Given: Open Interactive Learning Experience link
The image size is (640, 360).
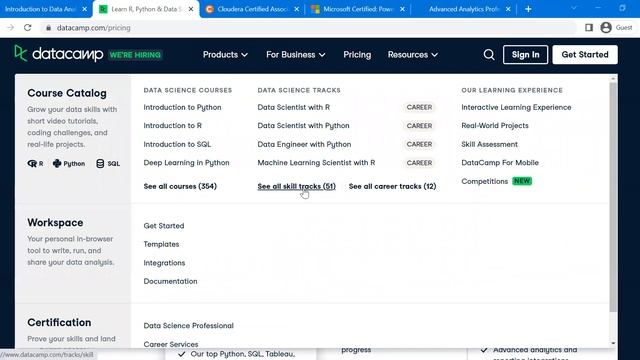Looking at the screenshot, I should pos(516,107).
